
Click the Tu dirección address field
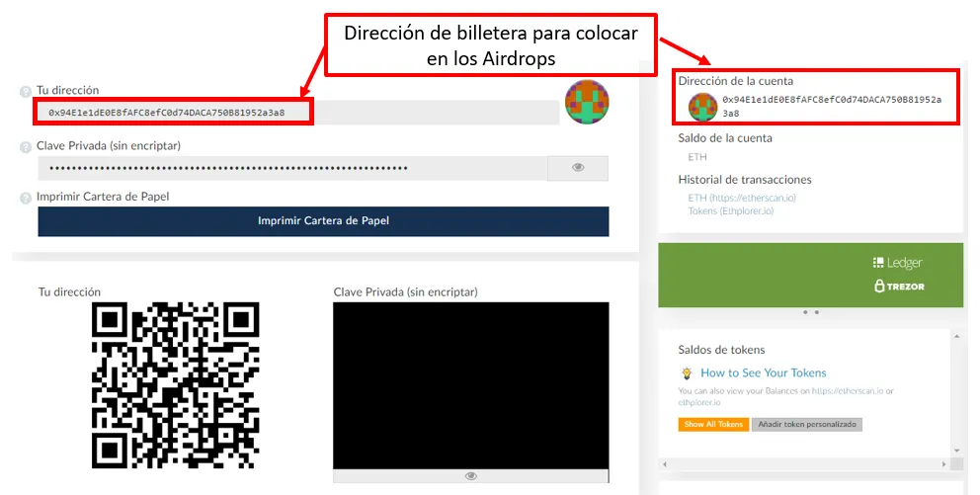pos(298,113)
